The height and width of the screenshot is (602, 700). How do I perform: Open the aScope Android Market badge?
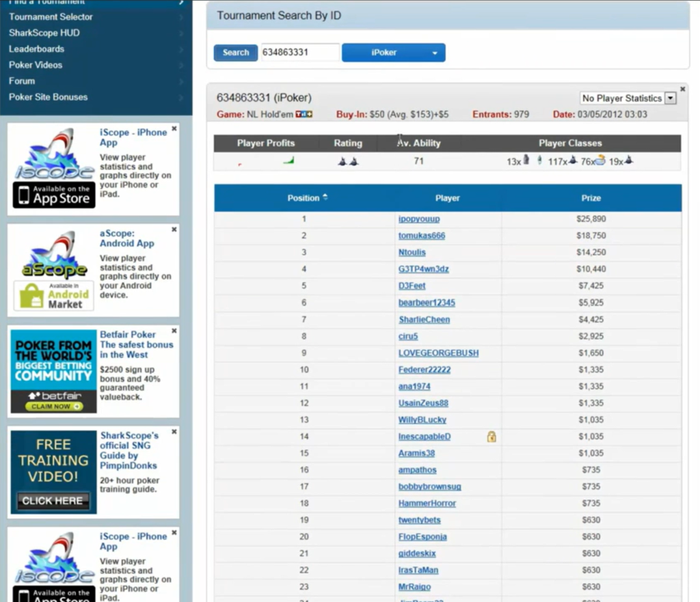point(54,296)
